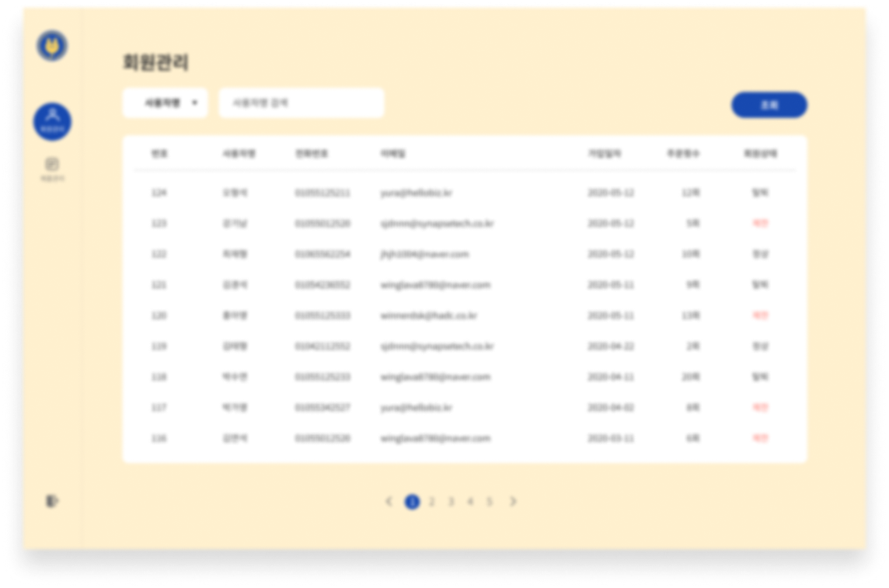
Task: Click the naver.com email in row 121
Action: pyautogui.click(x=435, y=284)
